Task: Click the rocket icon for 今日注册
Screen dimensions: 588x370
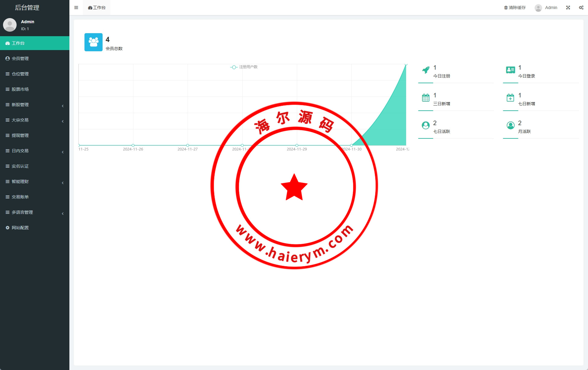Action: [x=426, y=70]
